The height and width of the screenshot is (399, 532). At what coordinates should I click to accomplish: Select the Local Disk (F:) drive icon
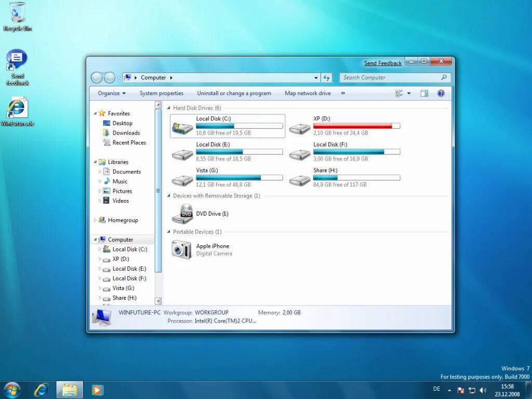(x=300, y=154)
